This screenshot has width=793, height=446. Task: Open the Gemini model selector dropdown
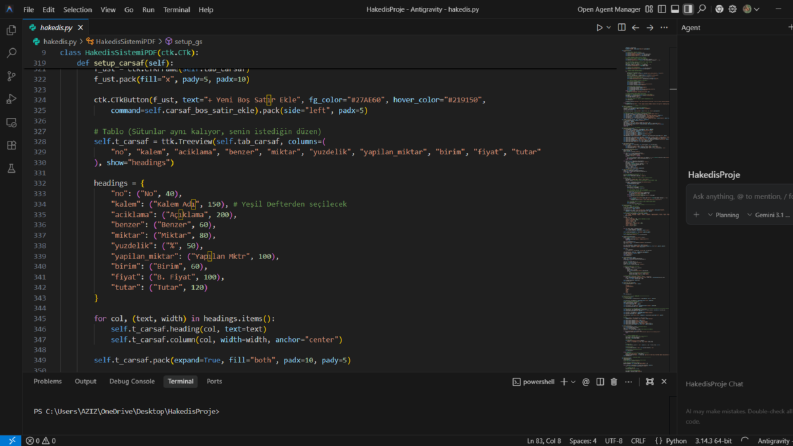pyautogui.click(x=768, y=215)
